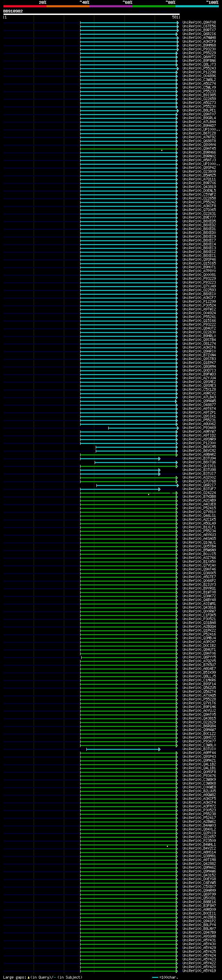Click the '=100char.' scale legend
Image resolution: width=222 pixels, height=980 pixels.
(169, 977)
